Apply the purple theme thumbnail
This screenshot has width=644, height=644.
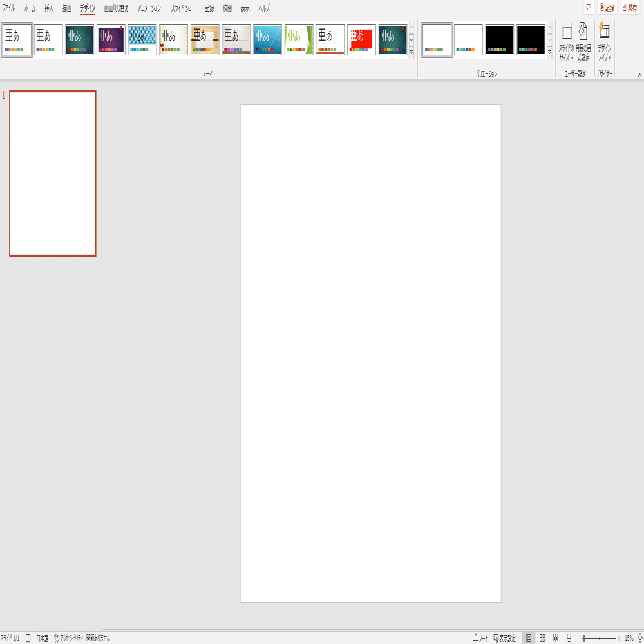(111, 40)
